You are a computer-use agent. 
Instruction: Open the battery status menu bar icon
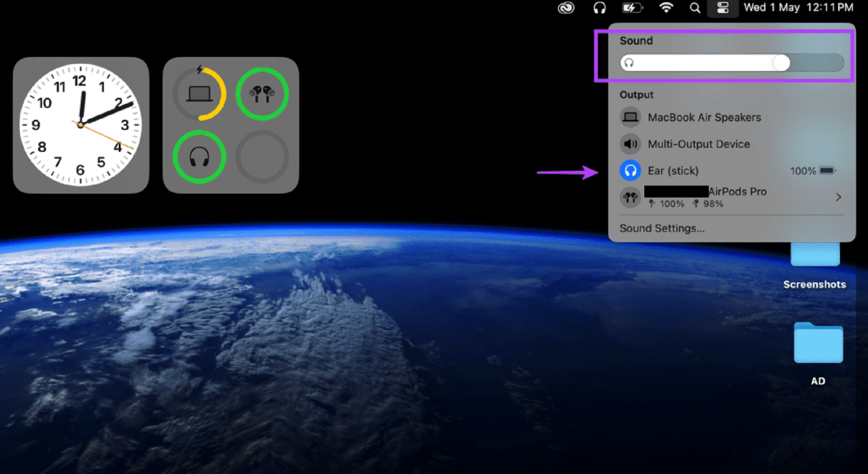tap(632, 8)
